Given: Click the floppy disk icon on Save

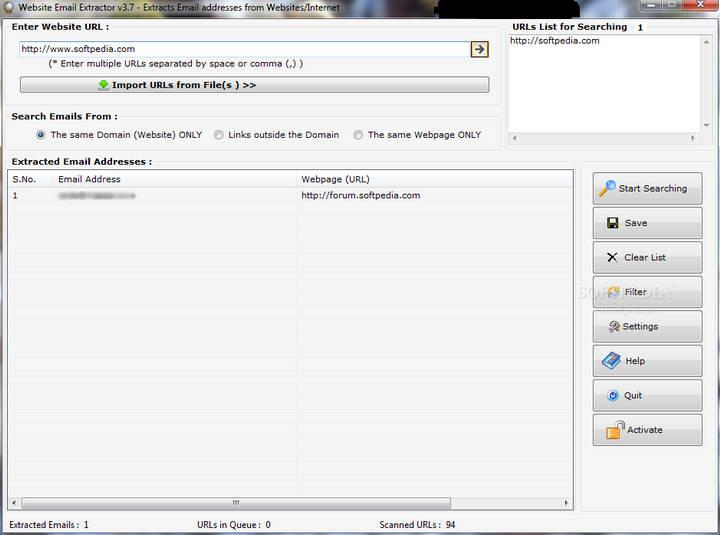Looking at the screenshot, I should tap(613, 223).
